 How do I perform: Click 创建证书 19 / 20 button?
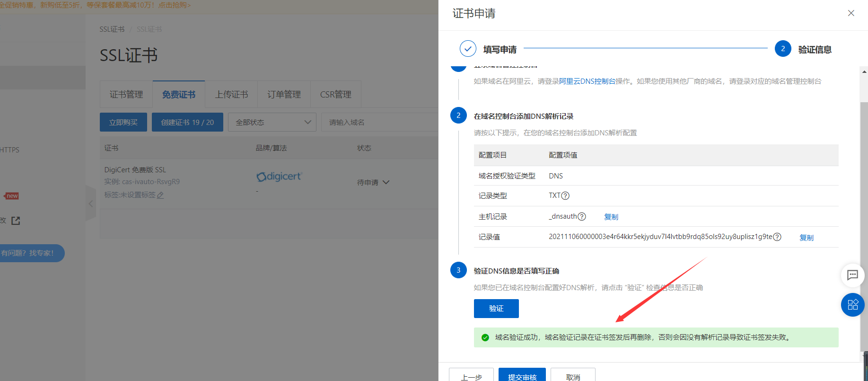[187, 122]
